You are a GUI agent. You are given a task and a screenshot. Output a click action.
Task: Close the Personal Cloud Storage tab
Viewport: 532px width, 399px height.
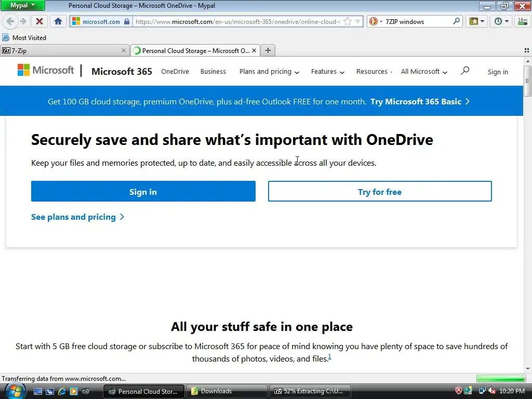pyautogui.click(x=254, y=50)
